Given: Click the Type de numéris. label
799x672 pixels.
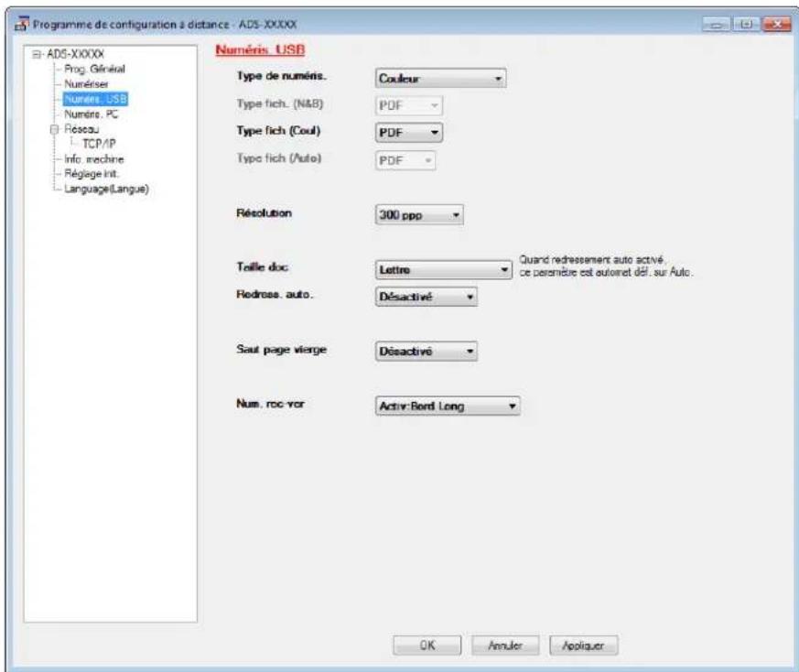Looking at the screenshot, I should point(281,76).
